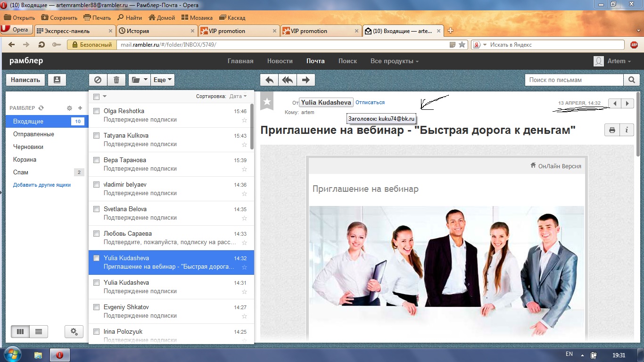Check the Olga Reshotka message

click(96, 111)
